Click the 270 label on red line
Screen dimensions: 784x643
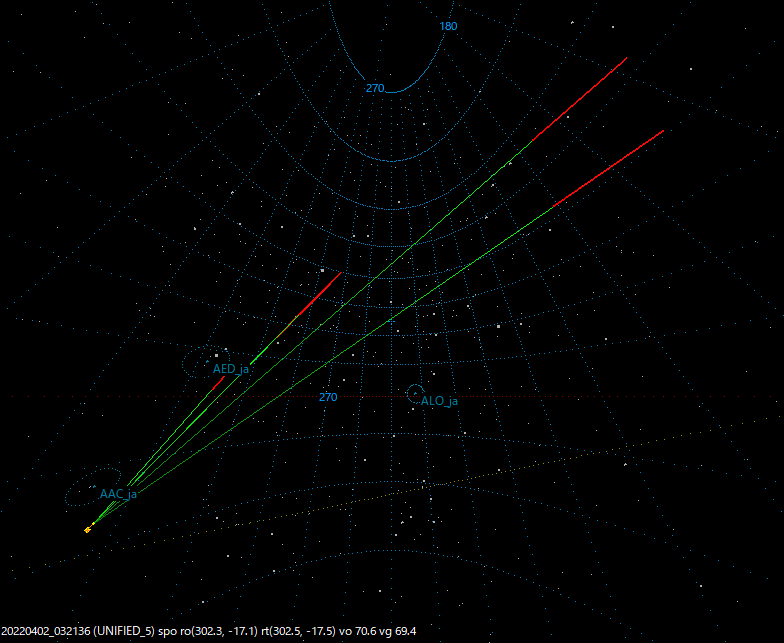click(x=328, y=397)
